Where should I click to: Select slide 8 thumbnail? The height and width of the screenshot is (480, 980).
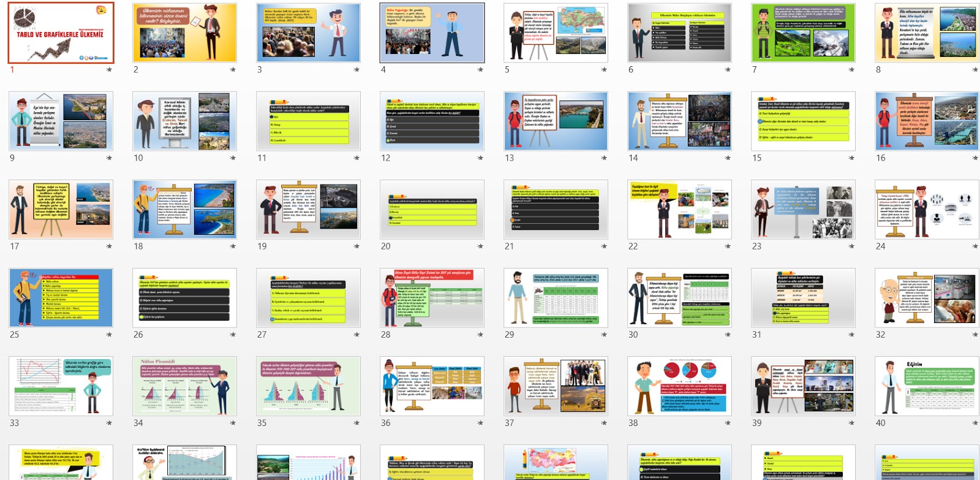coord(927,33)
